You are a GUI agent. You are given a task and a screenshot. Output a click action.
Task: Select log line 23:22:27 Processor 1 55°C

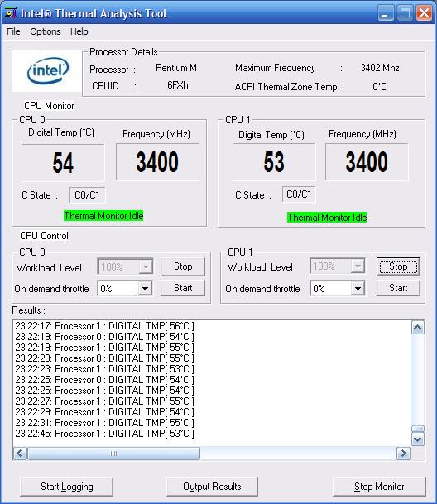click(x=104, y=401)
